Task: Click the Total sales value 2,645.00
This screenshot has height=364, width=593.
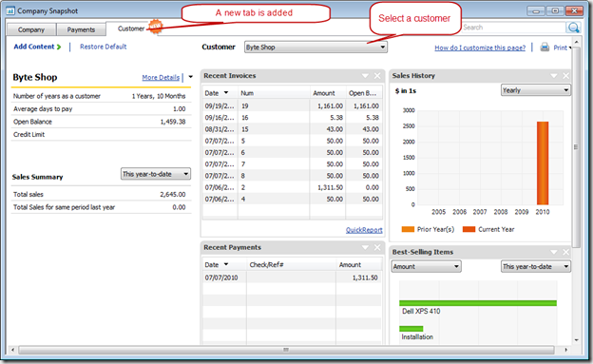Action: click(x=173, y=195)
